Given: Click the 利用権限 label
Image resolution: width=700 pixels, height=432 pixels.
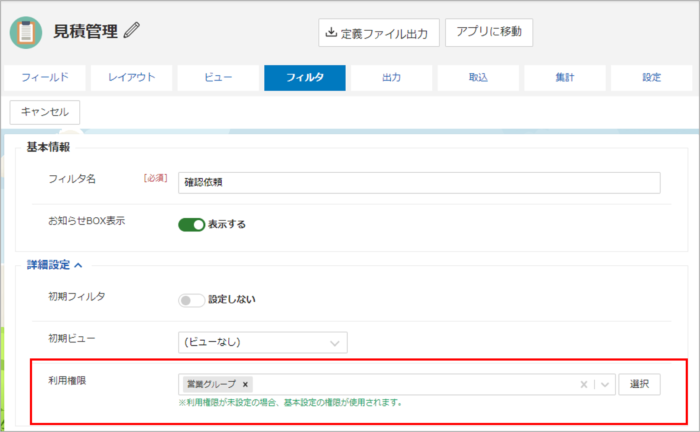Looking at the screenshot, I should pos(67,381).
